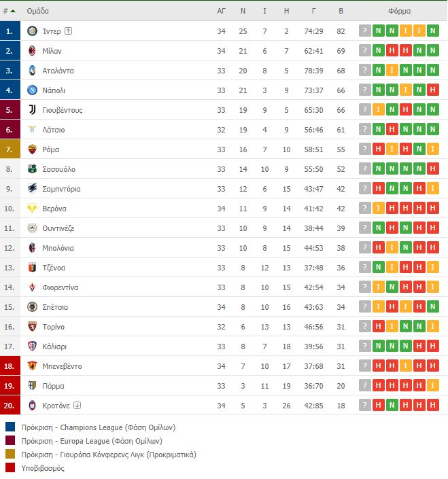Click the blue Champions League legend swatch
This screenshot has height=479, width=448.
tap(10, 427)
